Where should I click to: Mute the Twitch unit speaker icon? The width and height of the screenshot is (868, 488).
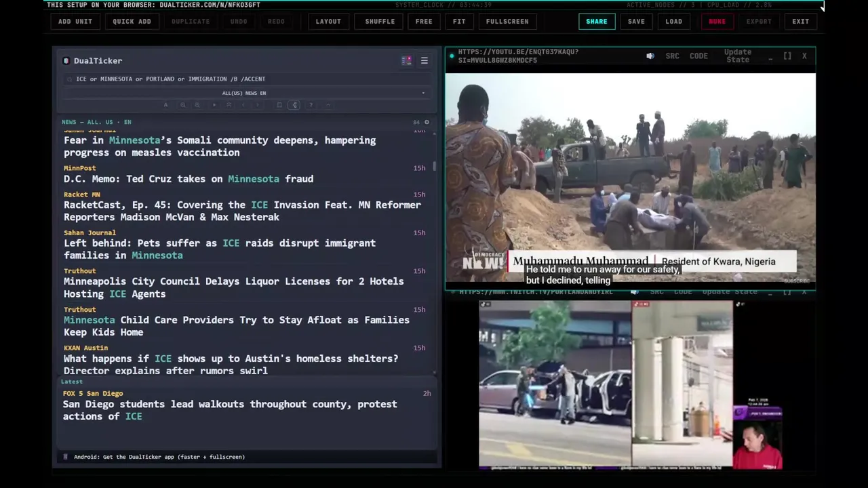634,292
